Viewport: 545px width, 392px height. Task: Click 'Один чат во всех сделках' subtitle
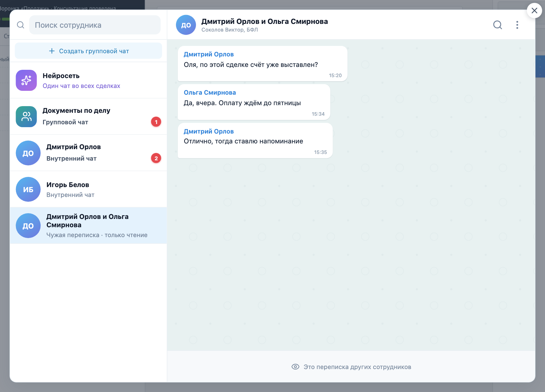click(x=81, y=86)
